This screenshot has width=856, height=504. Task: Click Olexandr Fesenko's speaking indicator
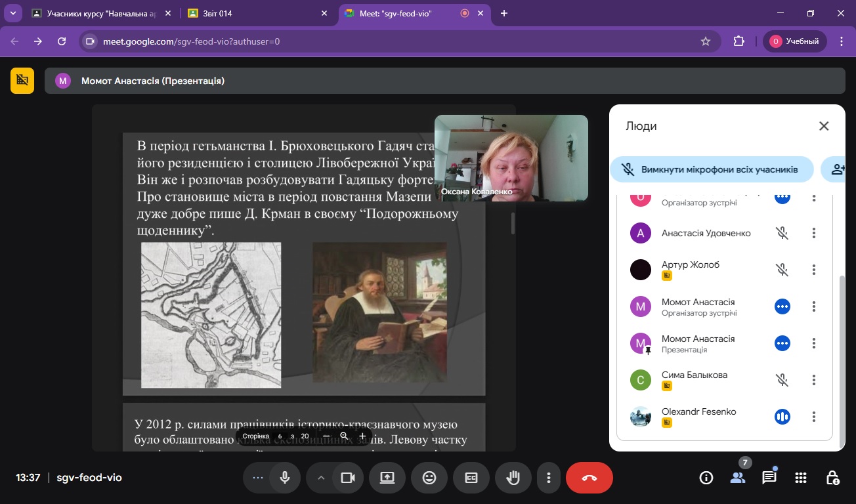pos(782,417)
